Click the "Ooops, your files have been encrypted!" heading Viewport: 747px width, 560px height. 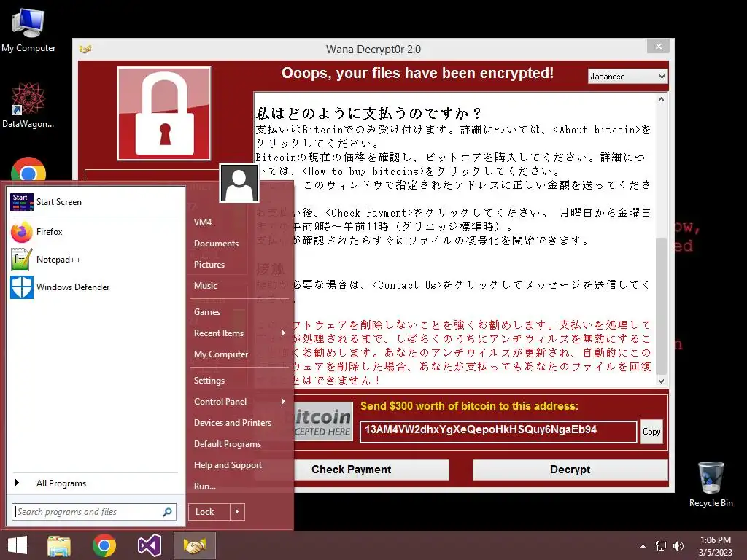(417, 74)
